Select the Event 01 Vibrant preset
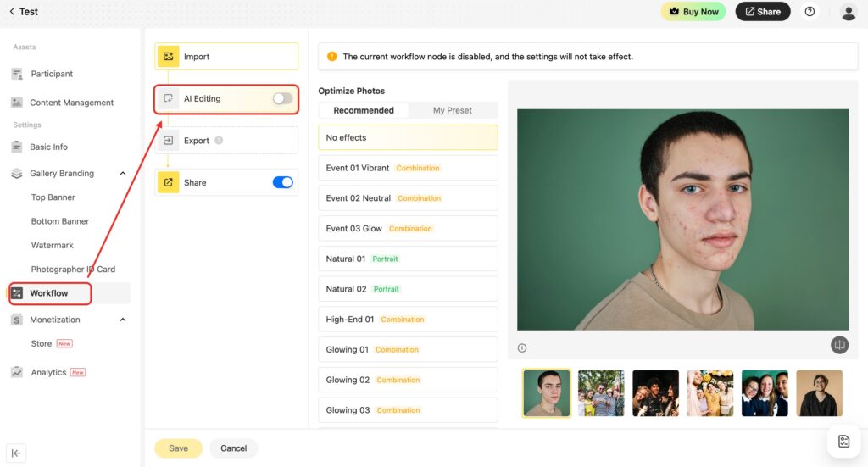The width and height of the screenshot is (868, 467). (x=408, y=168)
